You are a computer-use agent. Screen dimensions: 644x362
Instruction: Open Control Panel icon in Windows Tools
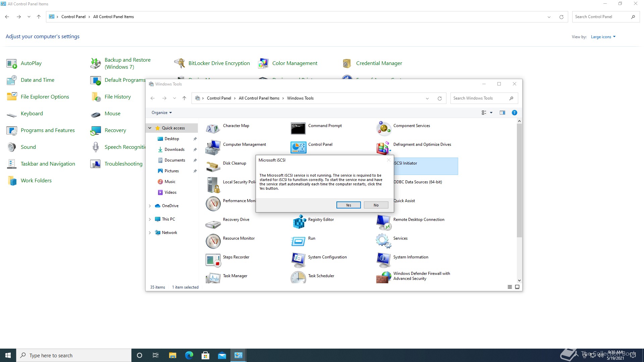point(298,147)
